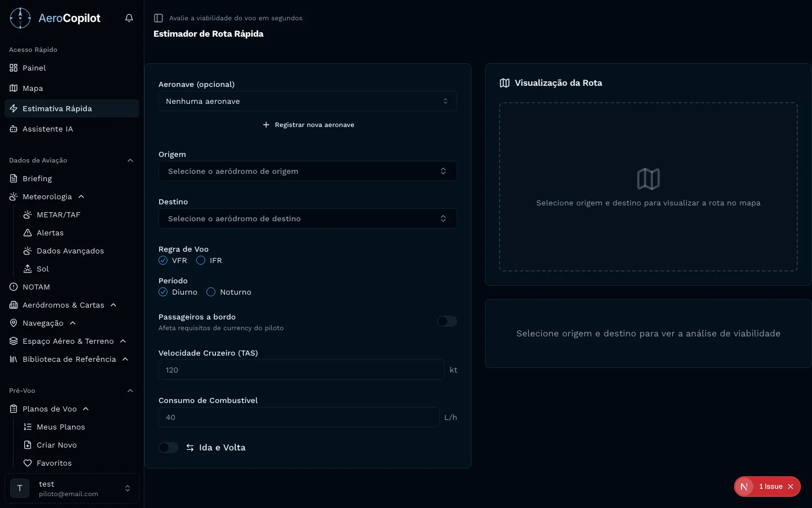Switch to METAR/TAF page
Viewport: 812px width, 508px height.
(x=59, y=214)
